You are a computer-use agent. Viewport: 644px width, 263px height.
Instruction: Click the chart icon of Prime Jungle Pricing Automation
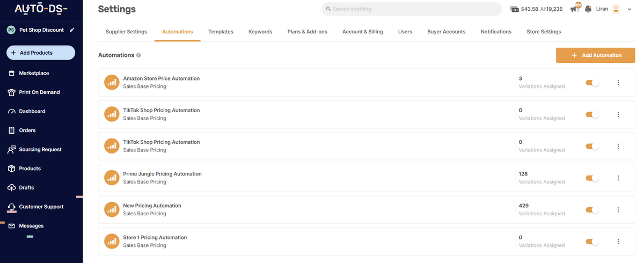click(112, 178)
